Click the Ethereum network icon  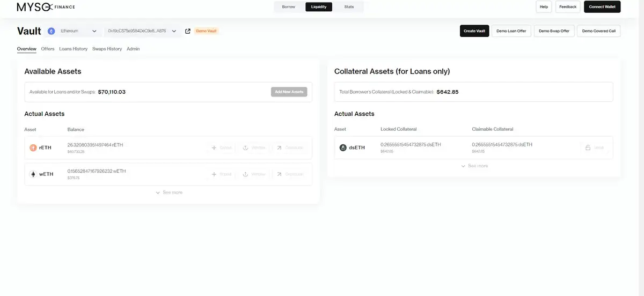pos(52,31)
